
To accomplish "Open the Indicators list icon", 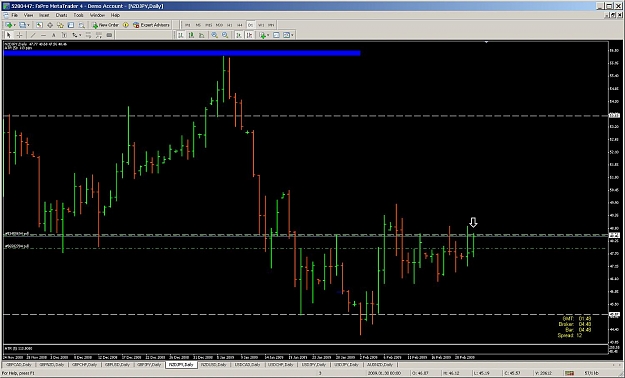I will tap(263, 35).
